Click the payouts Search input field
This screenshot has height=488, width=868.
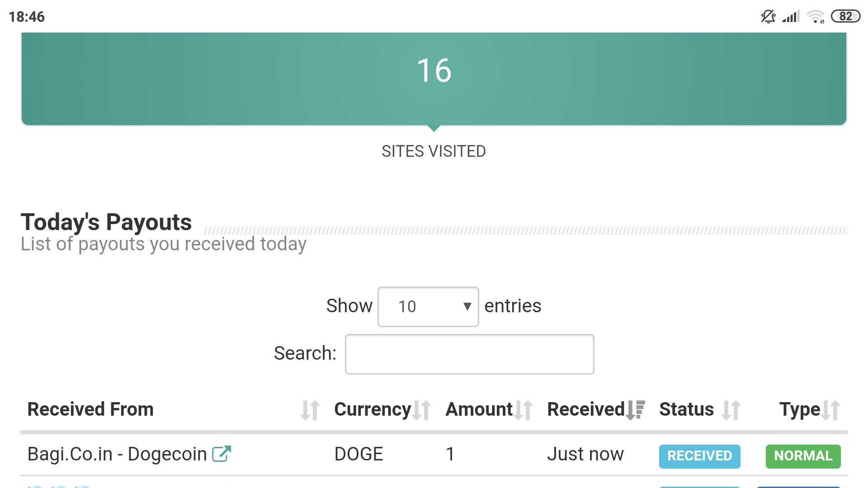point(469,354)
